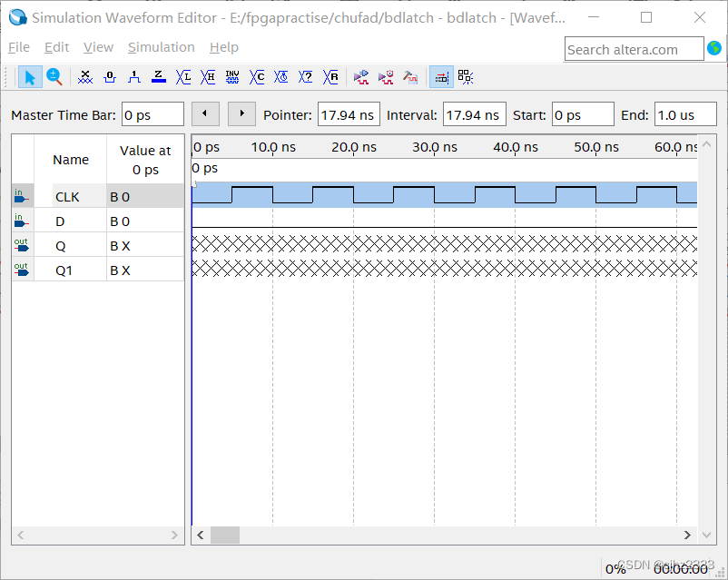Image resolution: width=728 pixels, height=580 pixels.
Task: Click name panel scrollbar left arrow
Action: click(x=21, y=535)
